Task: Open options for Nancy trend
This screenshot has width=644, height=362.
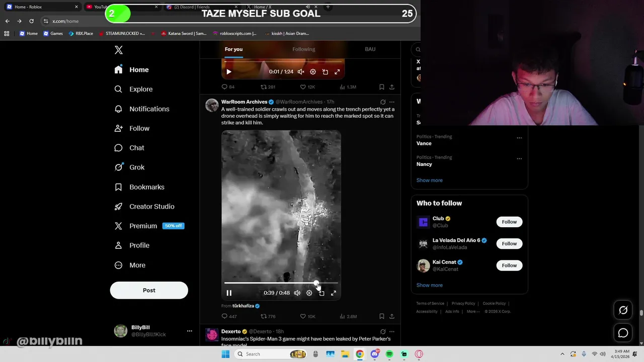Action: click(519, 158)
